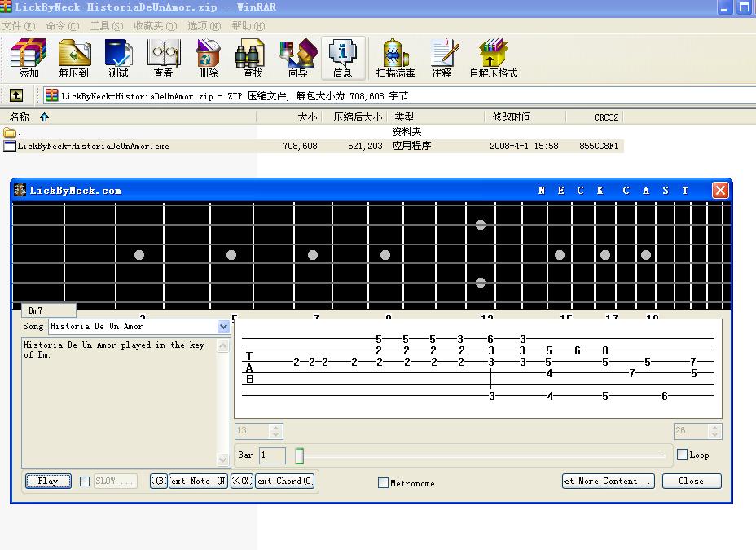This screenshot has width=756, height=550.
Task: Click the file size value 708,608
Action: [x=300, y=146]
